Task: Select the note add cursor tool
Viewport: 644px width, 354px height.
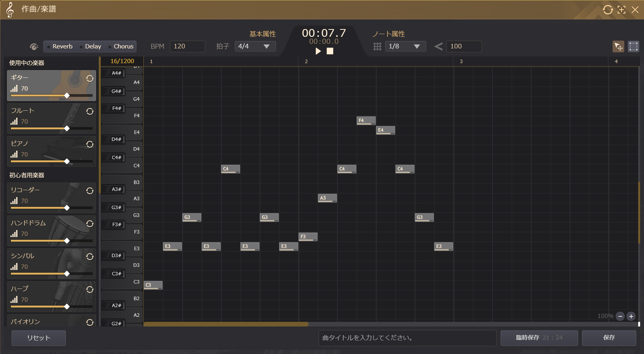Action: [x=618, y=46]
